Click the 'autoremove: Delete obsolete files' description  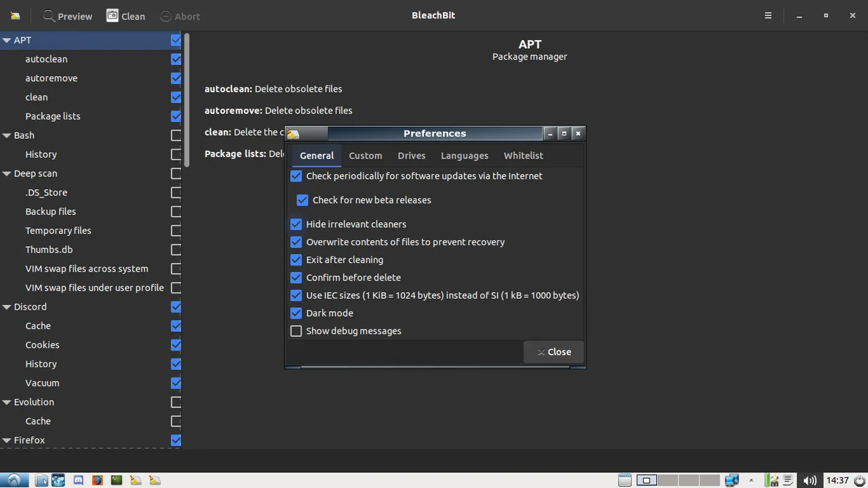pyautogui.click(x=279, y=110)
